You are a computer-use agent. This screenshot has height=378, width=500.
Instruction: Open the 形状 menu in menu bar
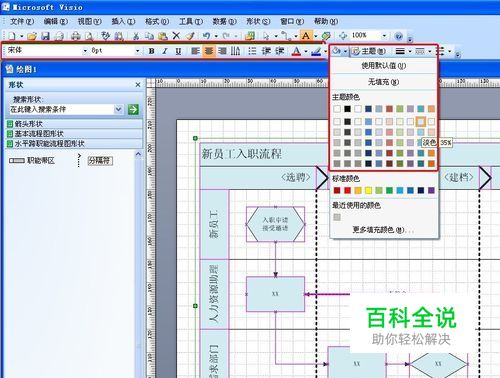(x=258, y=21)
